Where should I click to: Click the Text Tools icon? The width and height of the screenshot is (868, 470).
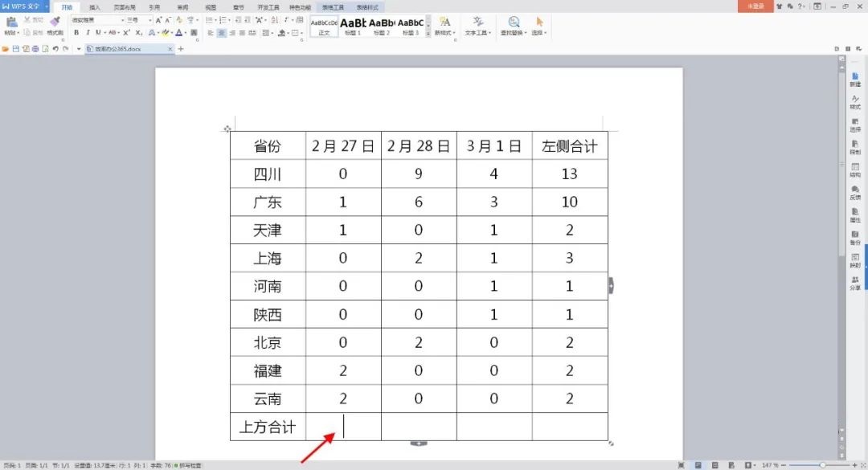click(x=479, y=22)
